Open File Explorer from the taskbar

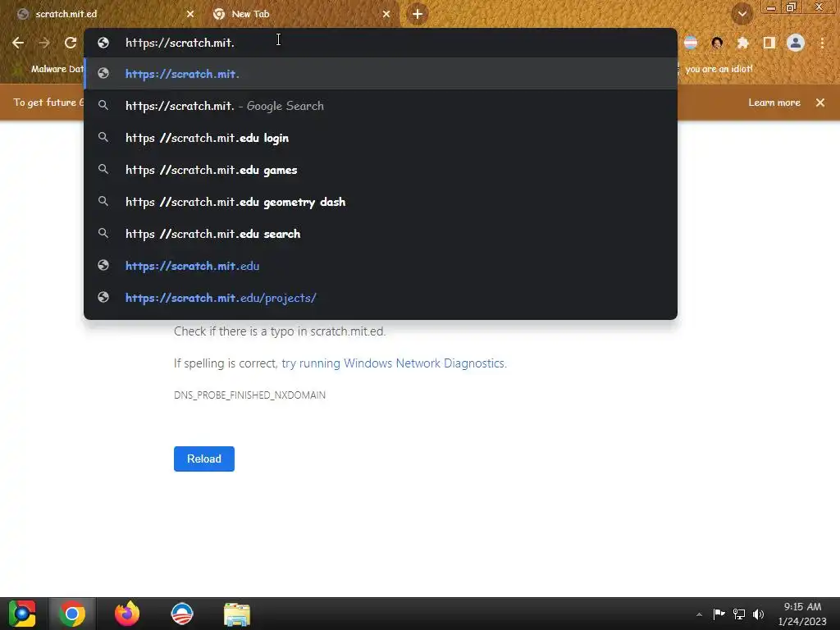click(x=237, y=614)
